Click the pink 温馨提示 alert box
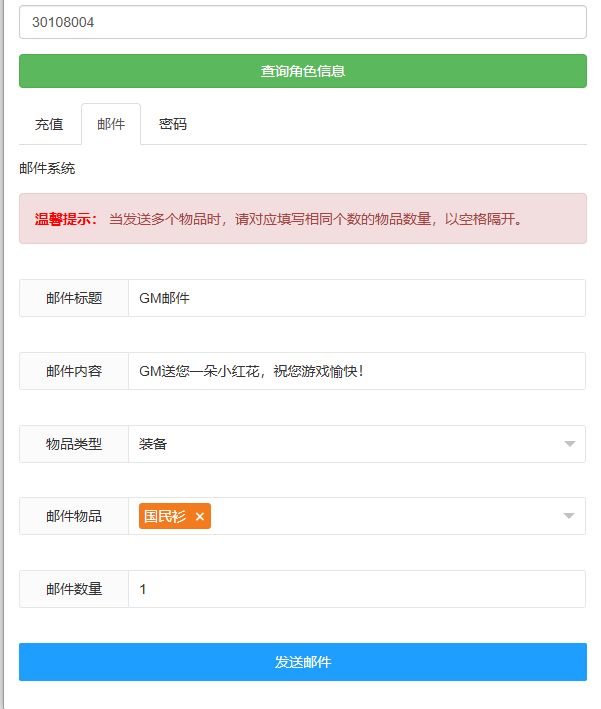 [302, 219]
